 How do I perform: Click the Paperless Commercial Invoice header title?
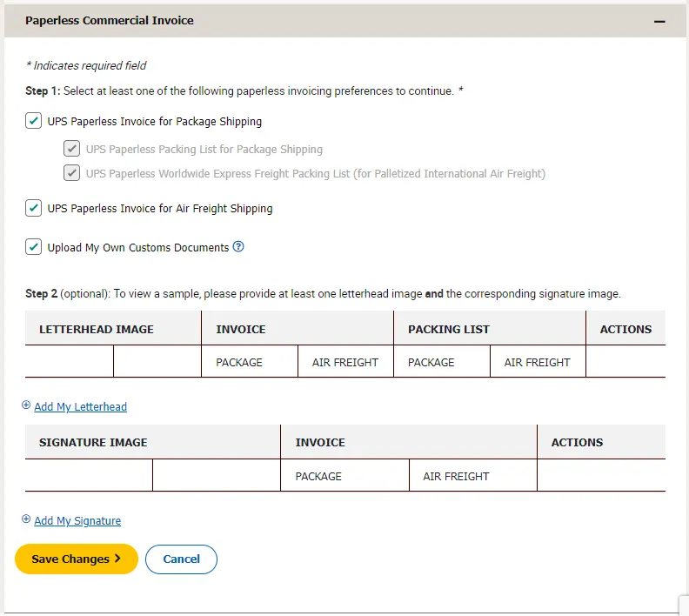click(110, 20)
